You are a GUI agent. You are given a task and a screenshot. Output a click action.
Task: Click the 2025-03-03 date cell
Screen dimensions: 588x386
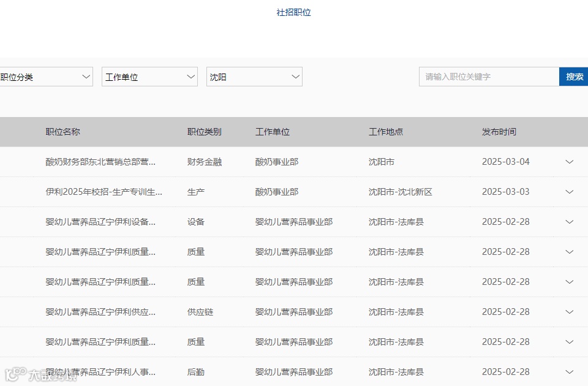point(505,192)
